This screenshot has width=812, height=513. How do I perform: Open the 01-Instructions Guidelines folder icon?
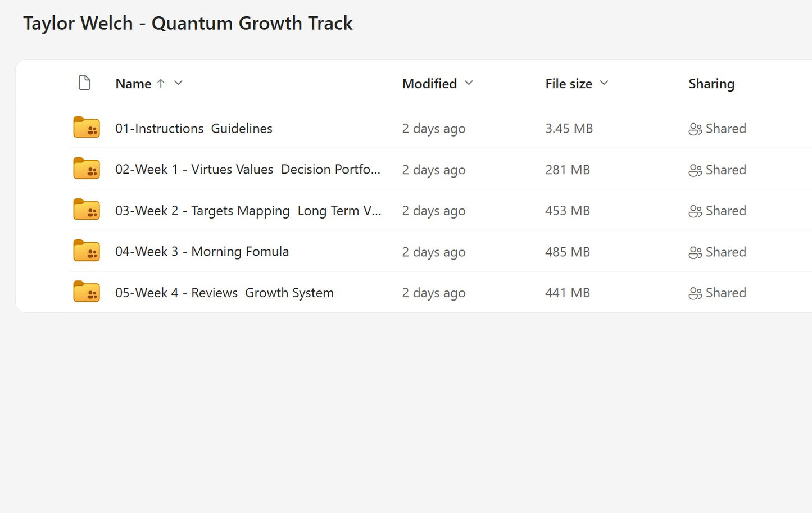tap(85, 128)
